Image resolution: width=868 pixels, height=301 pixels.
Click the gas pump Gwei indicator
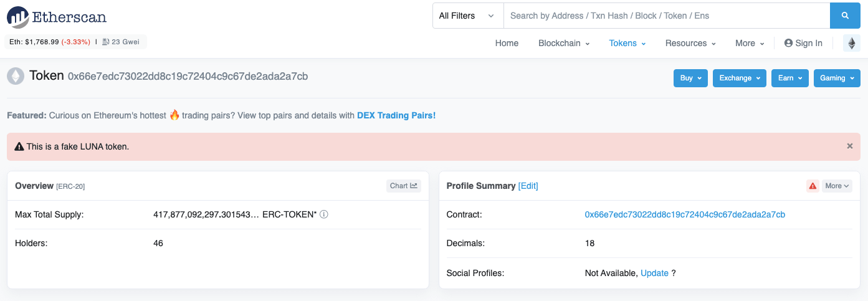[120, 42]
